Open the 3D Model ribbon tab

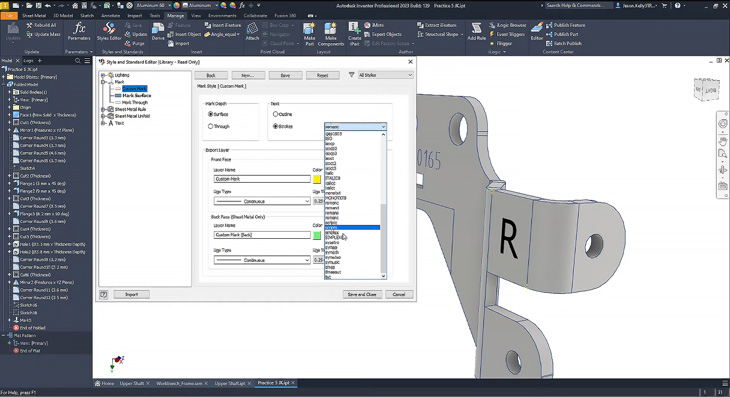[x=63, y=15]
